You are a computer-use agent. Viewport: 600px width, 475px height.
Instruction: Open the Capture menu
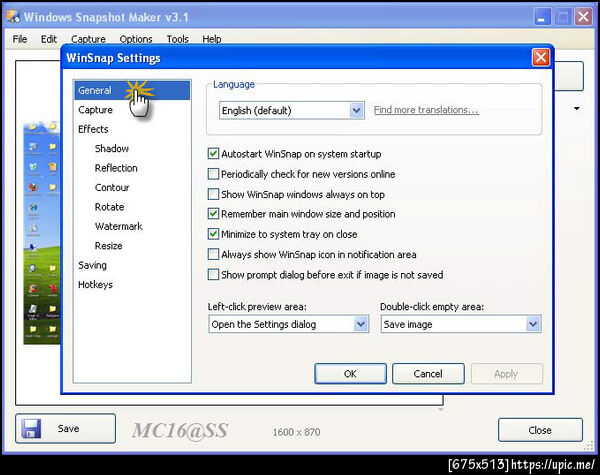(x=88, y=39)
